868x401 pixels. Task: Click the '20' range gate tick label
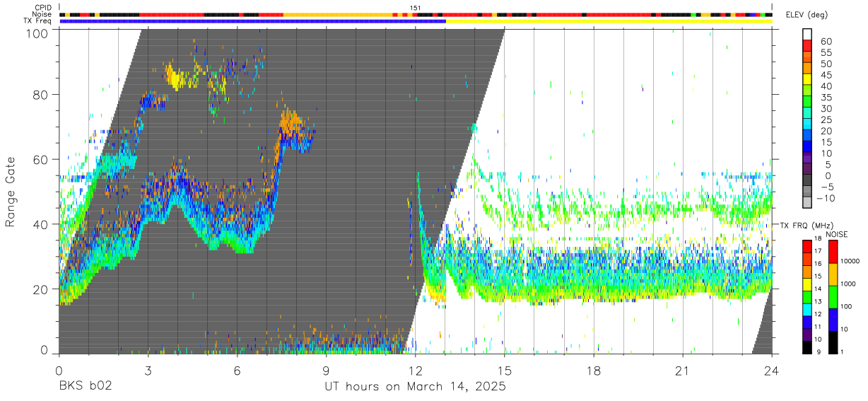pos(41,289)
